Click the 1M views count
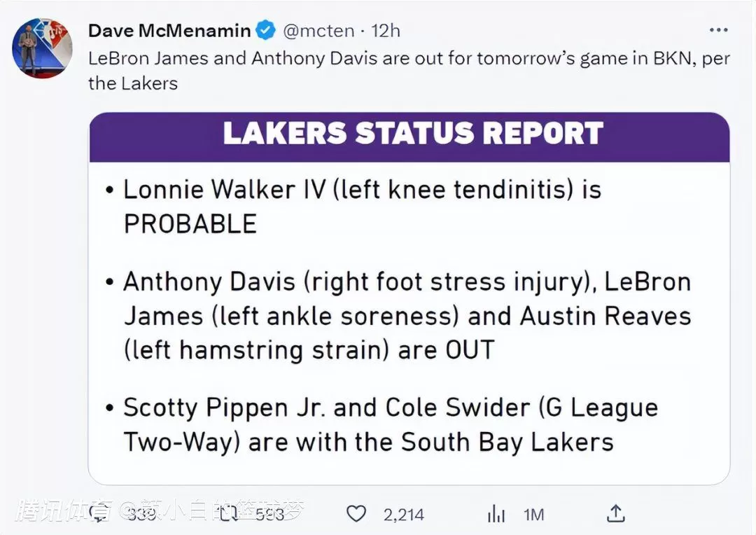756x535 pixels. (533, 515)
